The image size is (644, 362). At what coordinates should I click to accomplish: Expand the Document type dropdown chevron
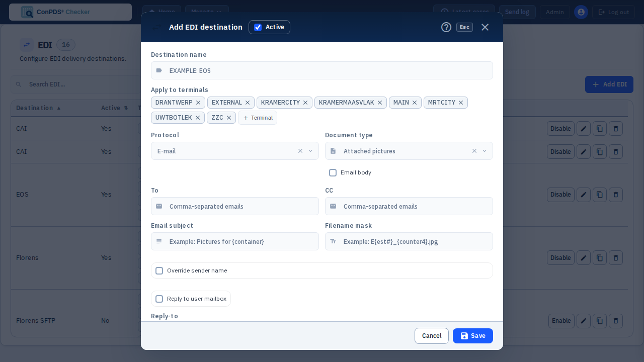pyautogui.click(x=485, y=151)
